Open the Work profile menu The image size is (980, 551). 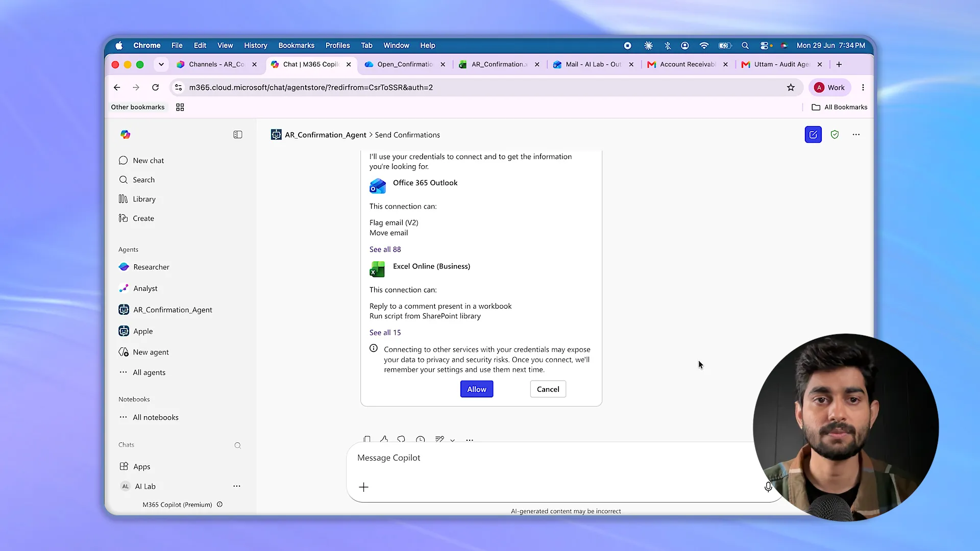[830, 87]
